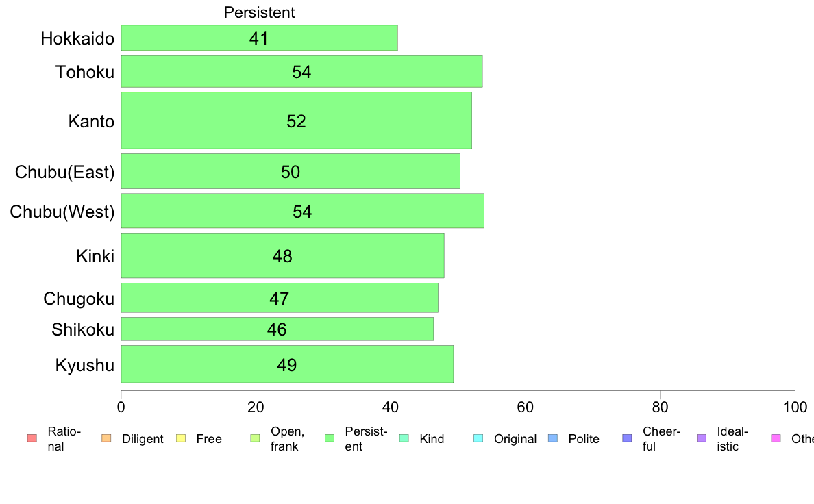Click the Kyushu bar showing 49

[287, 364]
